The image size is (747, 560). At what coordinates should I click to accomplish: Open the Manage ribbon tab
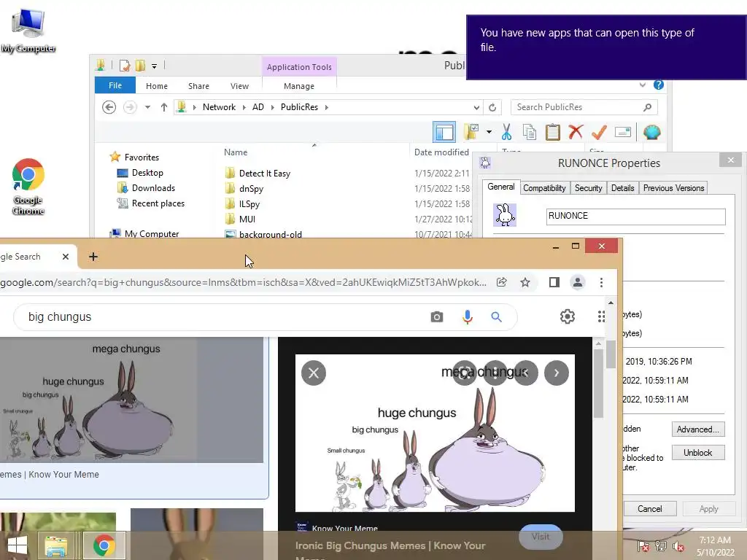[299, 86]
